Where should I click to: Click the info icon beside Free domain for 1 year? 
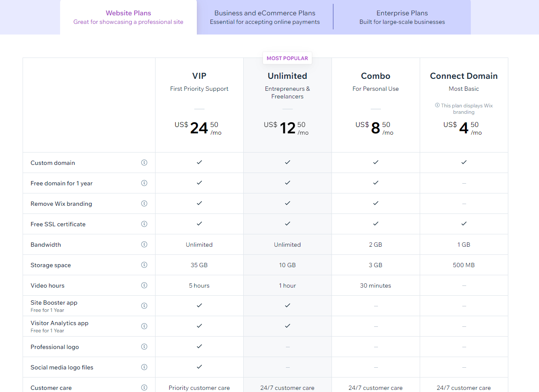[144, 183]
